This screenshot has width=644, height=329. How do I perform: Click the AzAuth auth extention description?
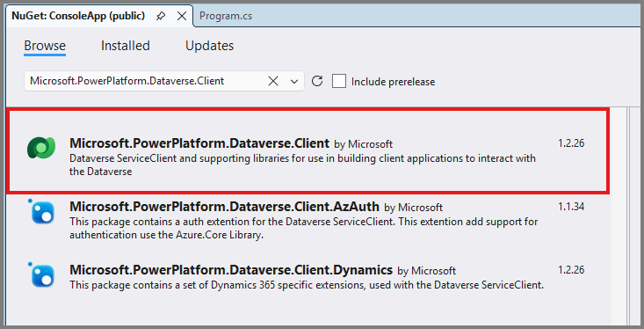(303, 228)
